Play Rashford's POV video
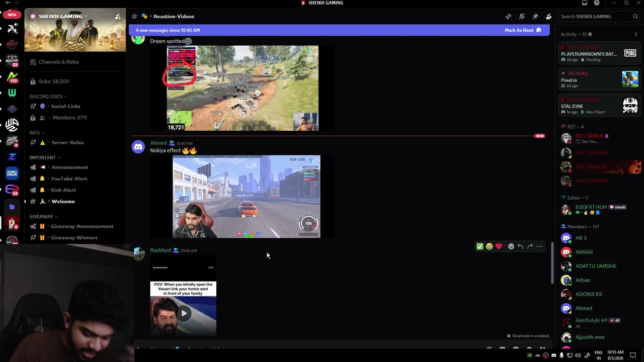 click(184, 313)
